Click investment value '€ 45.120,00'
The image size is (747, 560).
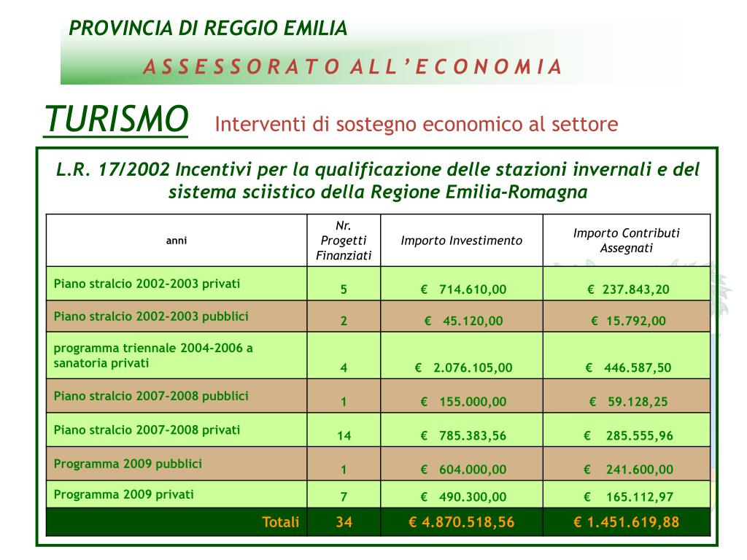click(463, 321)
